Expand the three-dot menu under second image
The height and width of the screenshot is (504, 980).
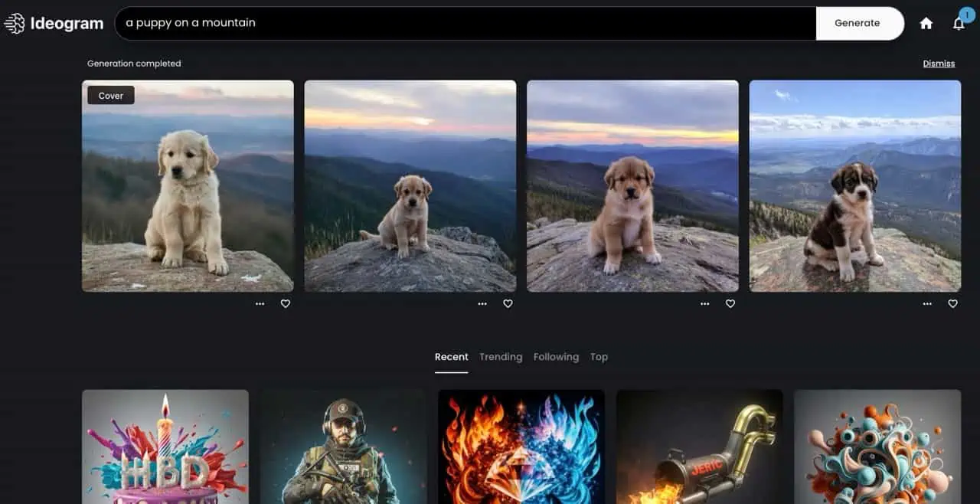pyautogui.click(x=482, y=304)
